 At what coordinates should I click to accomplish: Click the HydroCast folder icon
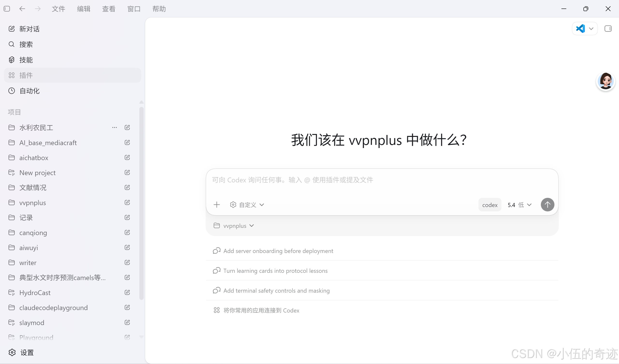12,292
